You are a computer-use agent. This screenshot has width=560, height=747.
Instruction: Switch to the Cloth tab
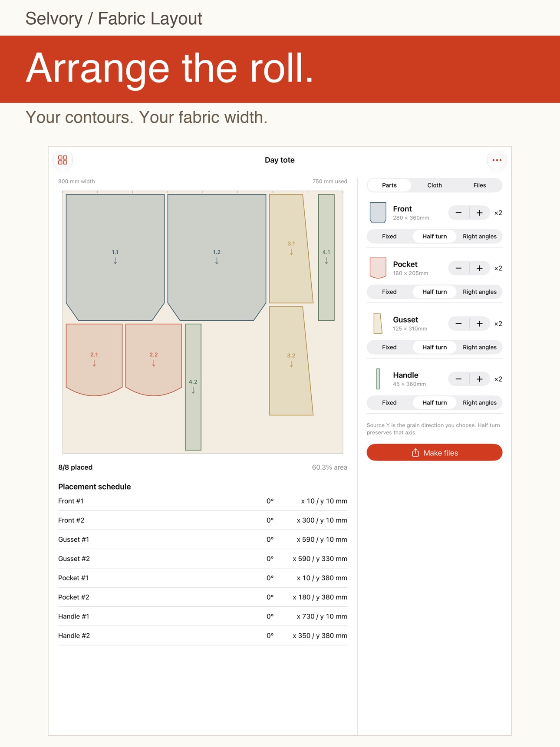point(435,185)
